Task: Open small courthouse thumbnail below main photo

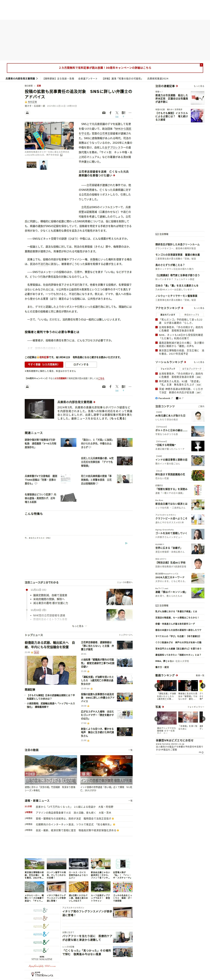Action: 31,165
